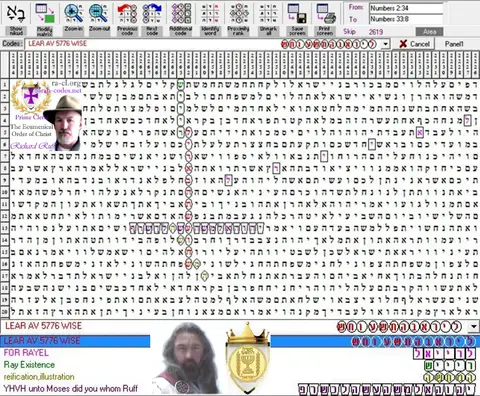
Task: Click the Print screen icon
Action: [x=325, y=13]
